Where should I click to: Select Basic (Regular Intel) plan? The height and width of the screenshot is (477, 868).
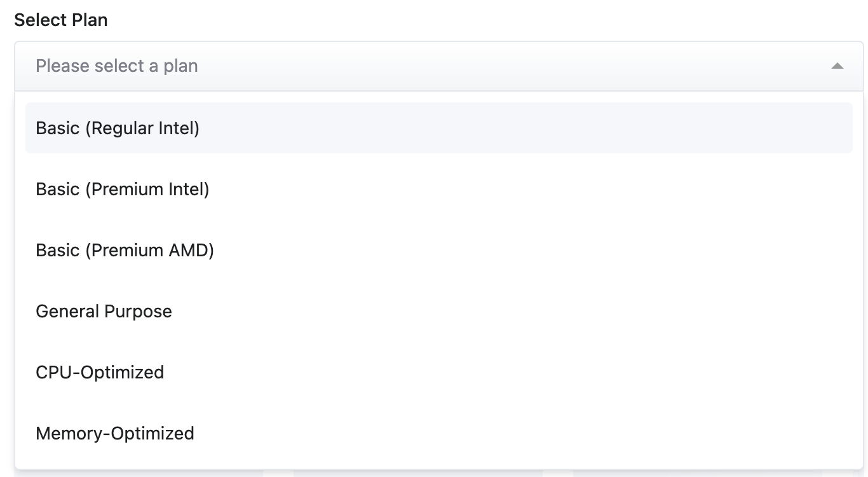pos(438,128)
